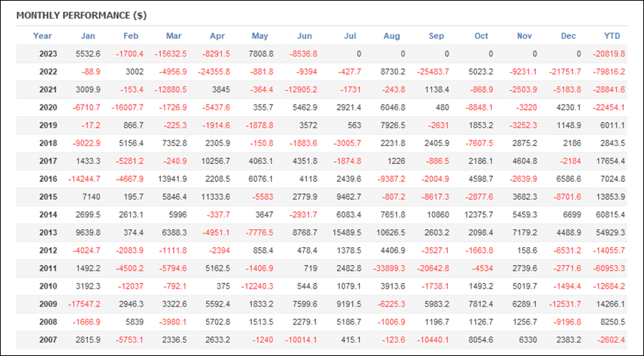
Task: Click January 2009 value -17547.2
Action: click(84, 304)
